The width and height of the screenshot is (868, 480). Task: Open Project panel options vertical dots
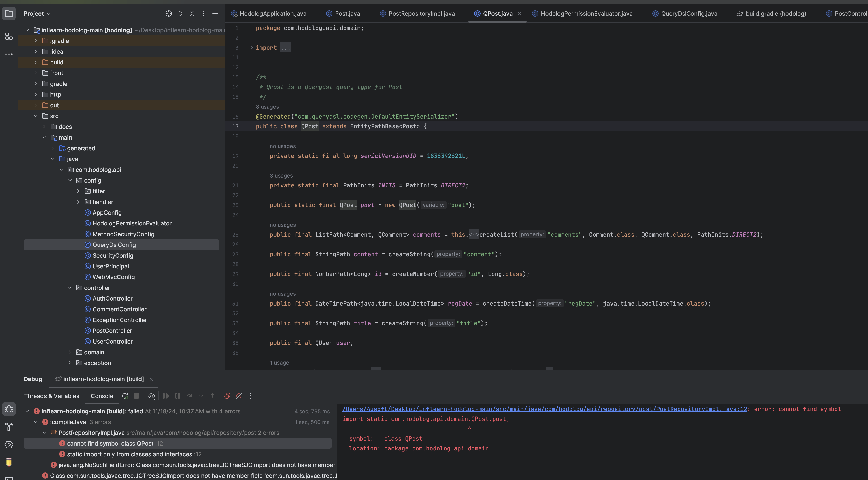(x=204, y=13)
